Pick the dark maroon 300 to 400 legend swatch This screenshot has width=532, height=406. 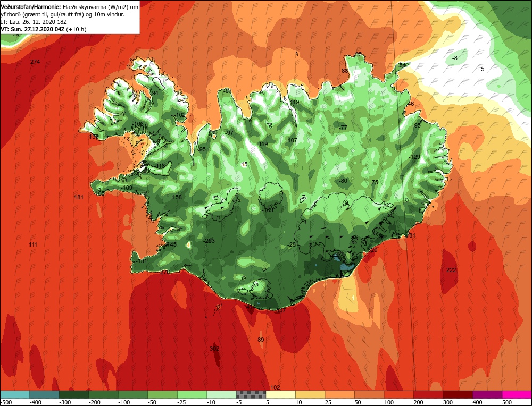pyautogui.click(x=458, y=395)
